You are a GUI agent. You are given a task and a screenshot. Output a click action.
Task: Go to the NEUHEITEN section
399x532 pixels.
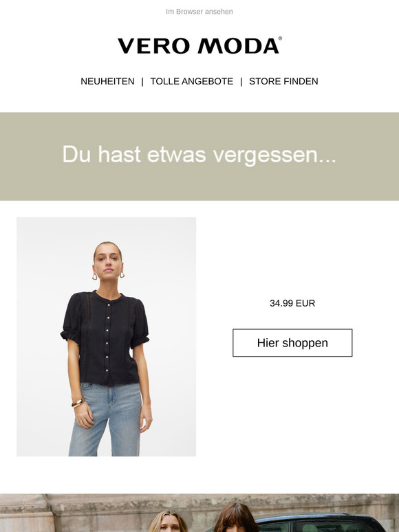107,81
